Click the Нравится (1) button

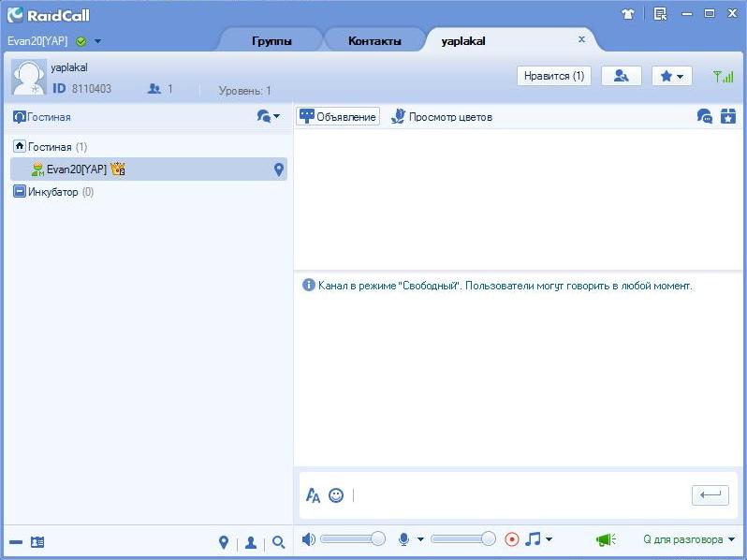(x=554, y=76)
